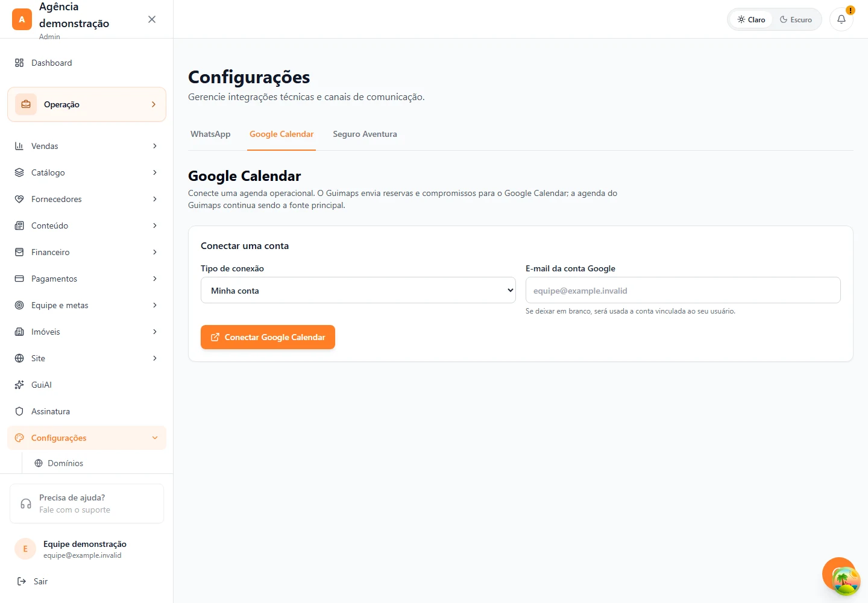The width and height of the screenshot is (868, 603).
Task: Click Equipe demonstração profile name
Action: (x=85, y=544)
